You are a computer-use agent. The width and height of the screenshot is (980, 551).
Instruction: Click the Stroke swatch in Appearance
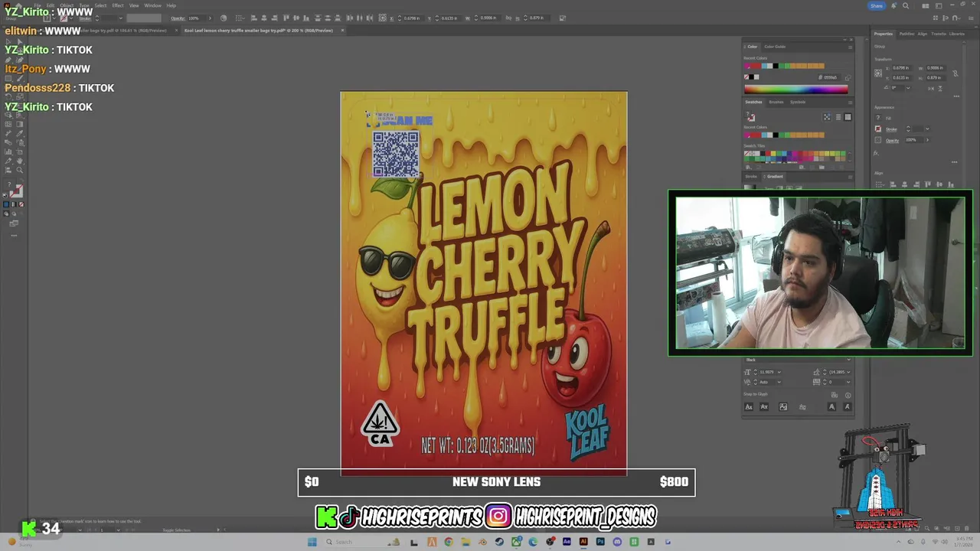click(x=878, y=129)
